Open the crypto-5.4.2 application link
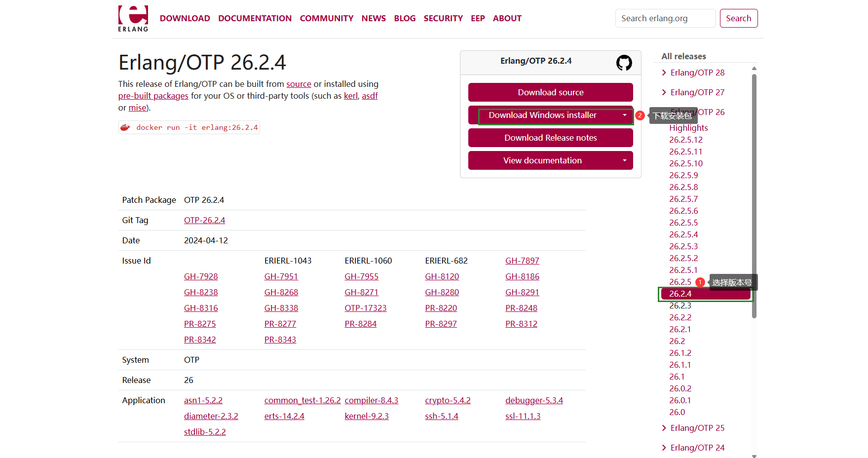Image resolution: width=868 pixels, height=458 pixels. pyautogui.click(x=448, y=400)
